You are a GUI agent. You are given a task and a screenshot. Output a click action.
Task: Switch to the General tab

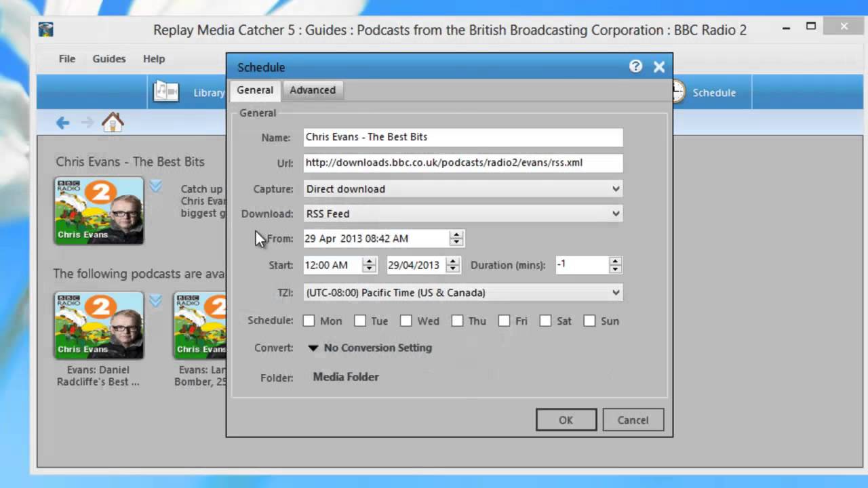point(255,89)
